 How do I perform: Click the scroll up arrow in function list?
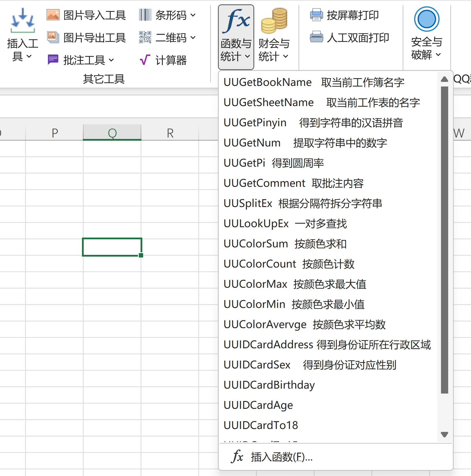444,79
